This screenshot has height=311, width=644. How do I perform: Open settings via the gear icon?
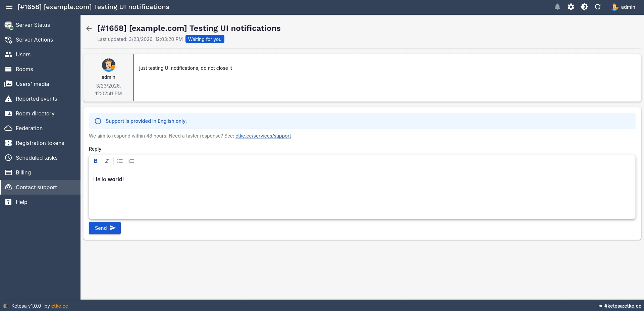click(x=571, y=7)
